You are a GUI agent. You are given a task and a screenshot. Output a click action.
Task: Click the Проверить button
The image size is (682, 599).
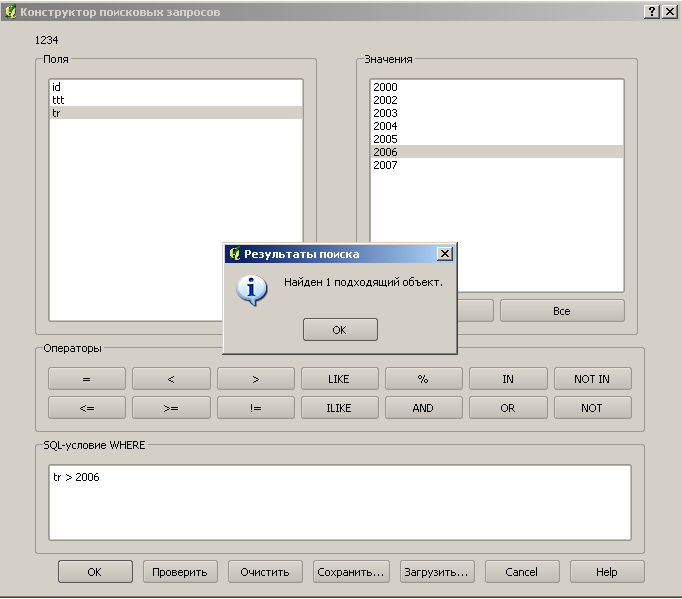point(180,572)
